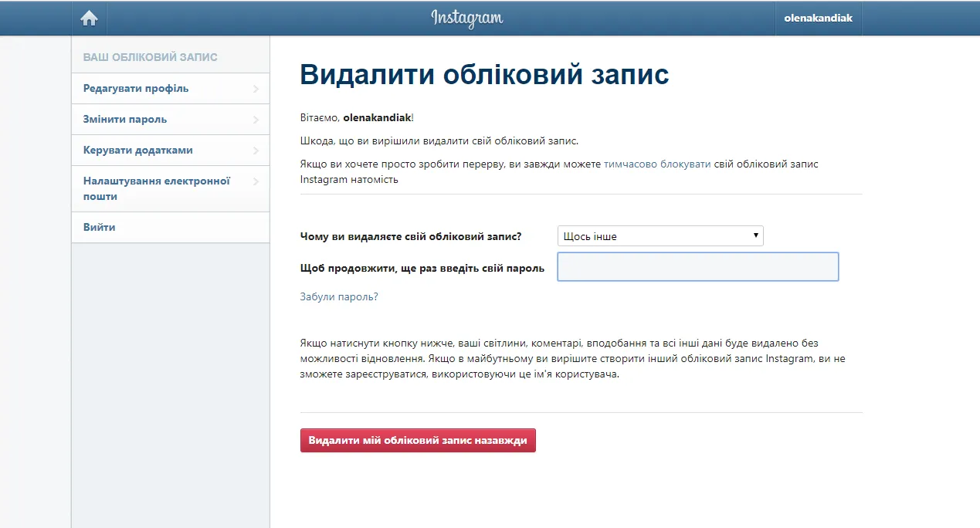This screenshot has height=528, width=980.
Task: Click Видалити мій обліковий запис назавжди
Action: pos(418,441)
